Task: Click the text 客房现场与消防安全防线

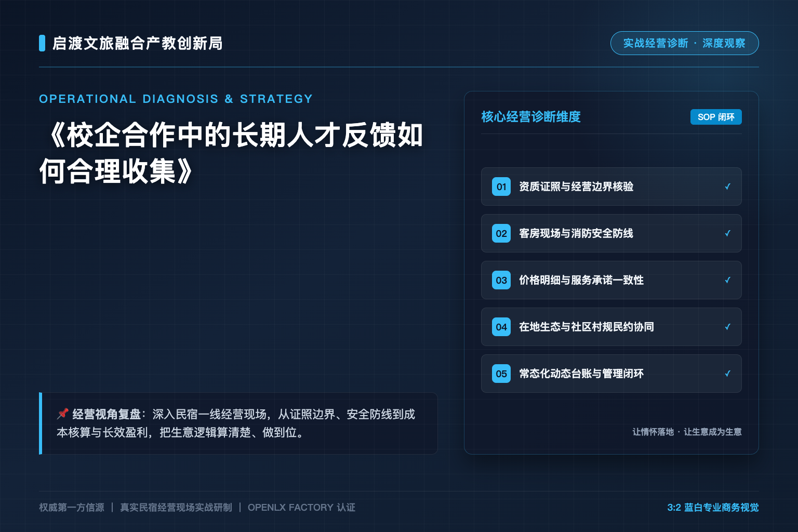Action: click(576, 233)
